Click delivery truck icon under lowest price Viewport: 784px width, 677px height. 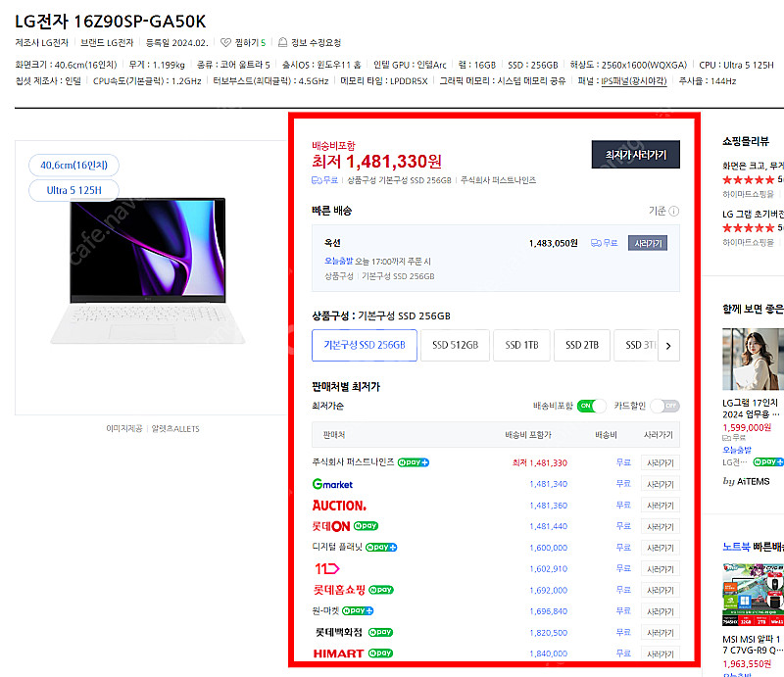[x=317, y=180]
